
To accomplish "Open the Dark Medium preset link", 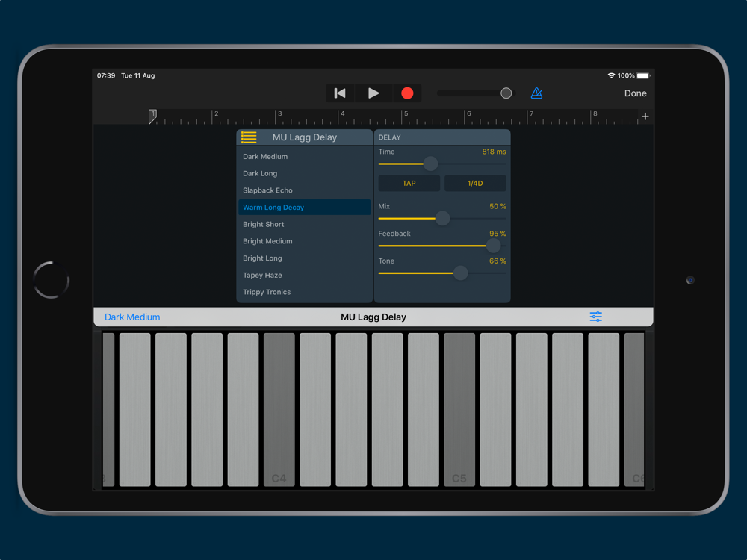I will pos(132,317).
